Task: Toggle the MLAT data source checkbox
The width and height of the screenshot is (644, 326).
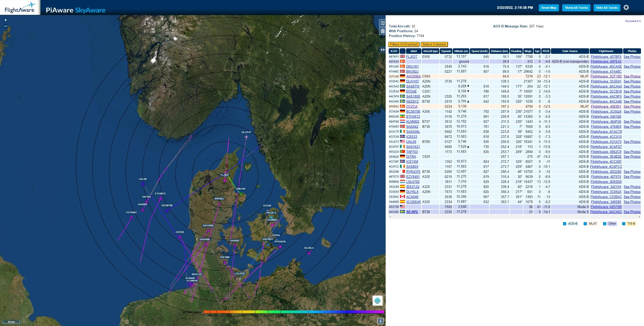Action: (x=585, y=224)
